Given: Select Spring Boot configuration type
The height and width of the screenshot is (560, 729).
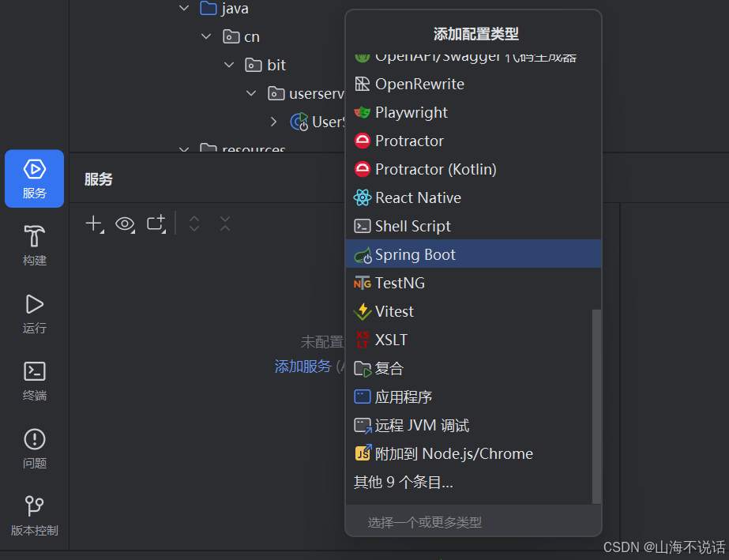Looking at the screenshot, I should [473, 254].
